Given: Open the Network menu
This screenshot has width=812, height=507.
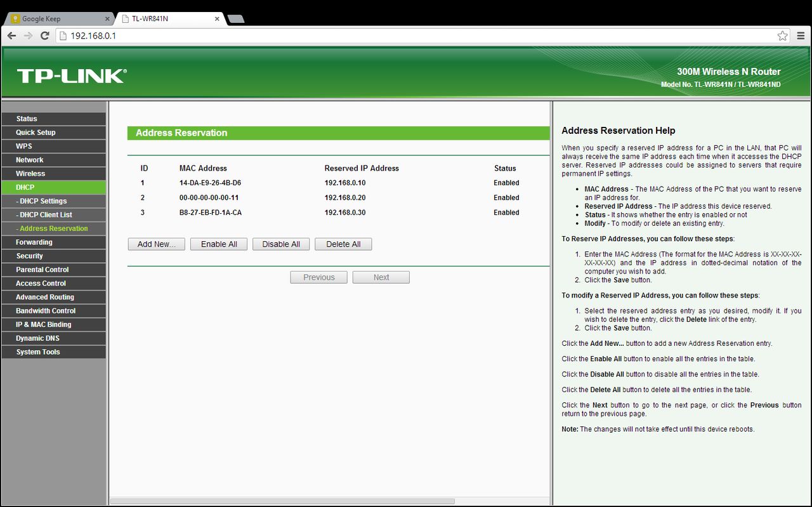Looking at the screenshot, I should point(53,160).
